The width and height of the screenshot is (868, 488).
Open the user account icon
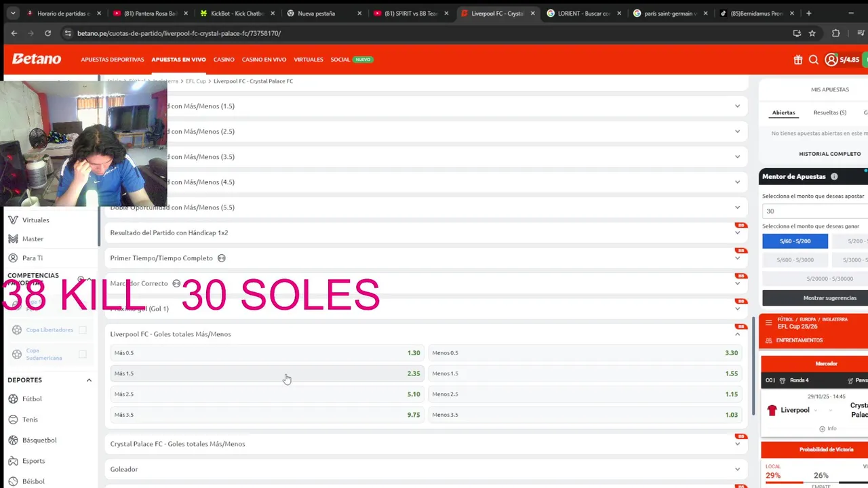pyautogui.click(x=831, y=60)
